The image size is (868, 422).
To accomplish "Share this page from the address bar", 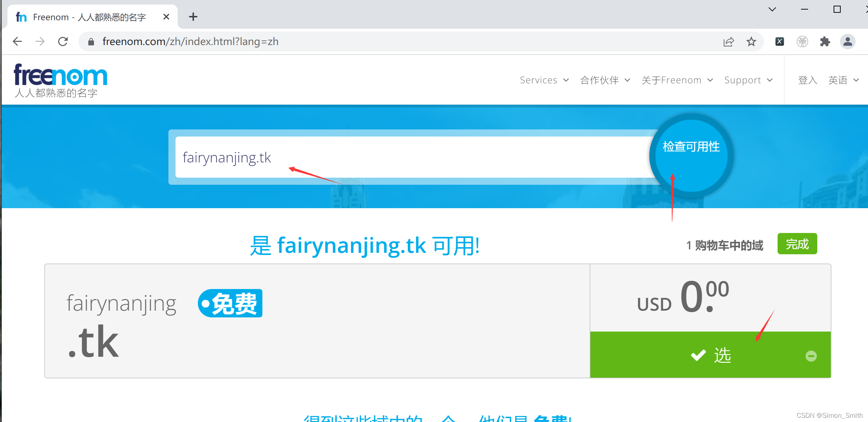I will (x=728, y=42).
